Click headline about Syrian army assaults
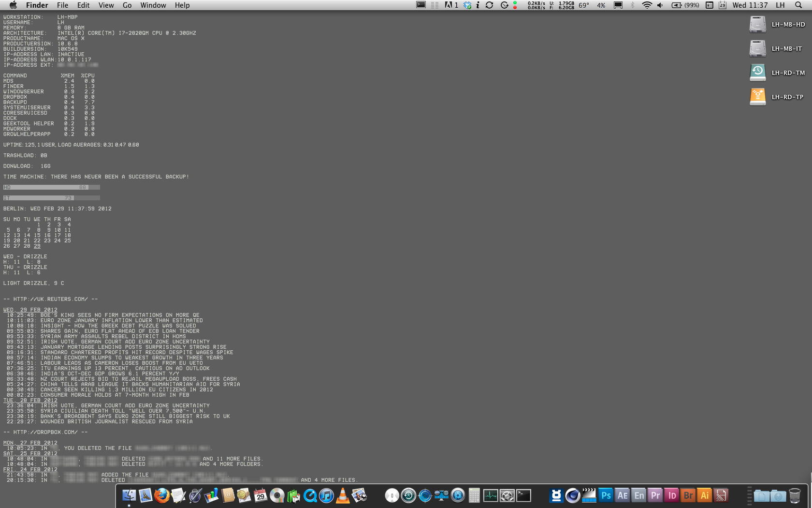The image size is (812, 508). (113, 336)
